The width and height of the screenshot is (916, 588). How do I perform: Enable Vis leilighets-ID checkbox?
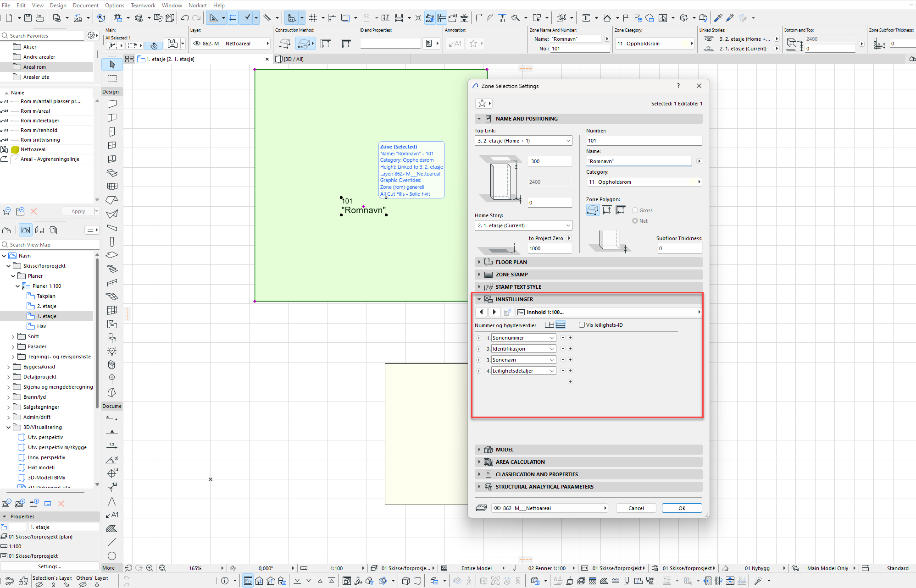click(582, 325)
